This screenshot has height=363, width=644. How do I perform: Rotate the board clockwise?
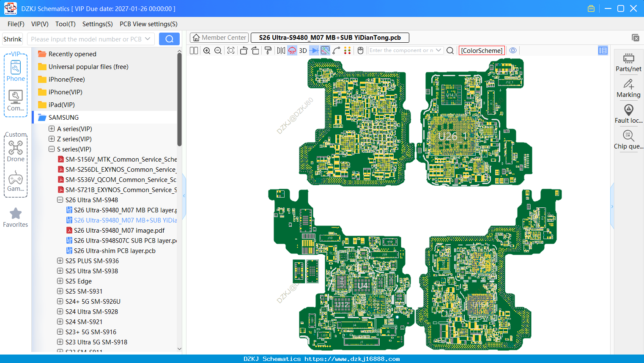[x=255, y=50]
